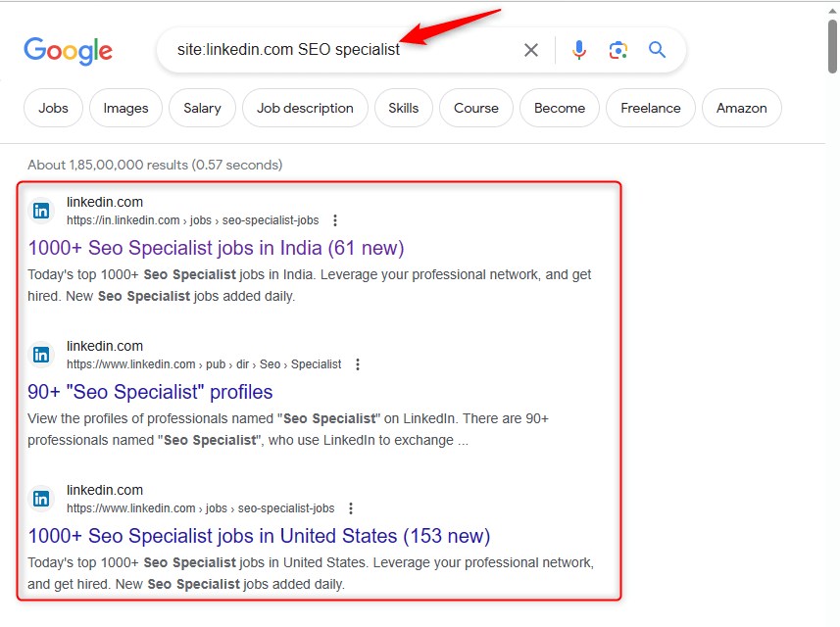The image size is (840, 627).
Task: Click the 'About 1,85,00,000 results' text
Action: [155, 165]
